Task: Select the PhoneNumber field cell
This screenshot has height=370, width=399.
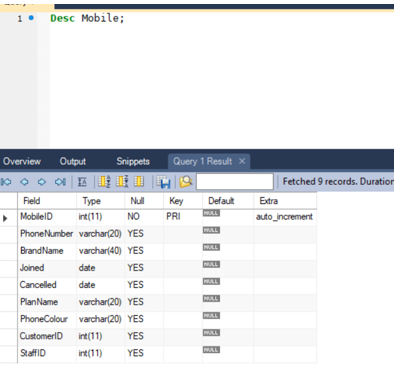Action: point(47,234)
